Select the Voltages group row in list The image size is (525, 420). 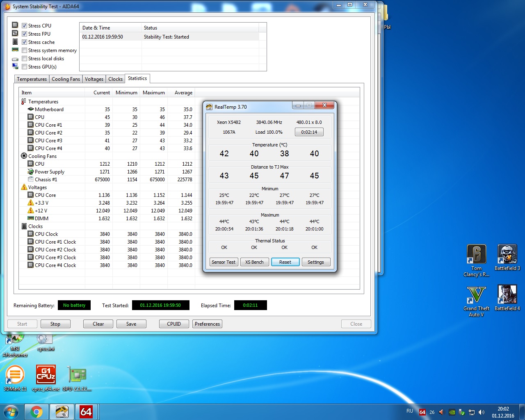pos(37,187)
